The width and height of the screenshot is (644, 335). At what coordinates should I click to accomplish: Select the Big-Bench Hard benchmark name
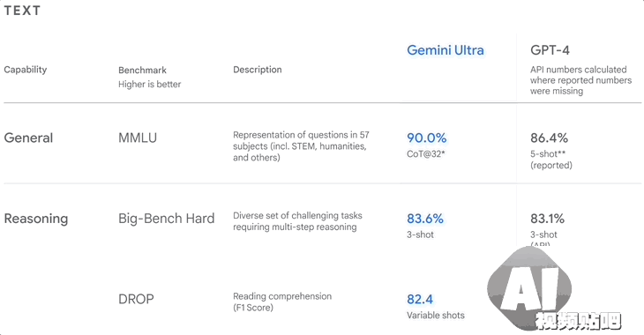(x=167, y=219)
